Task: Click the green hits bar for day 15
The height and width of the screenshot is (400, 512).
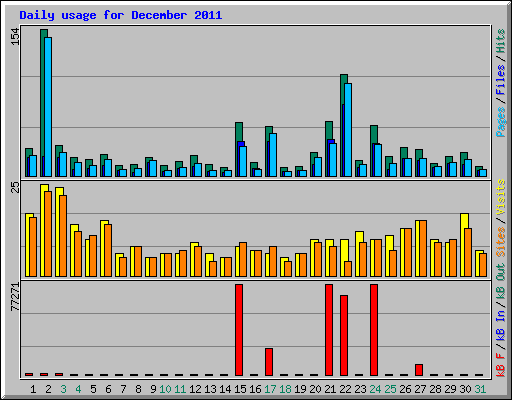Action: [239, 132]
